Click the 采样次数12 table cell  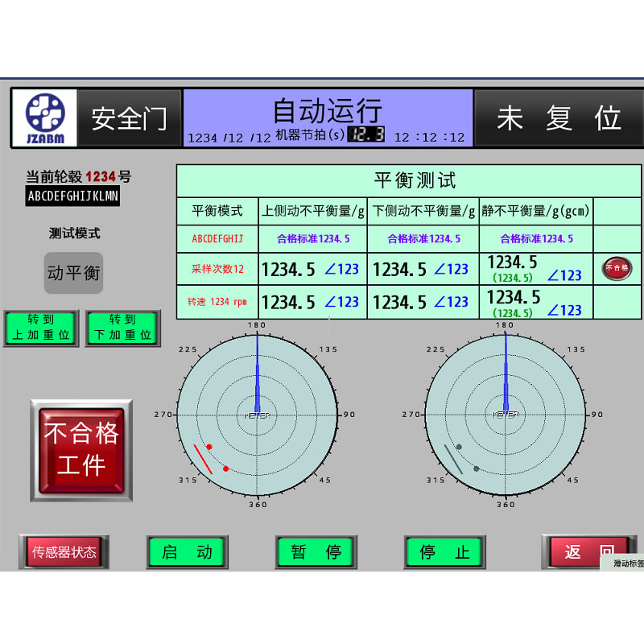coord(217,270)
